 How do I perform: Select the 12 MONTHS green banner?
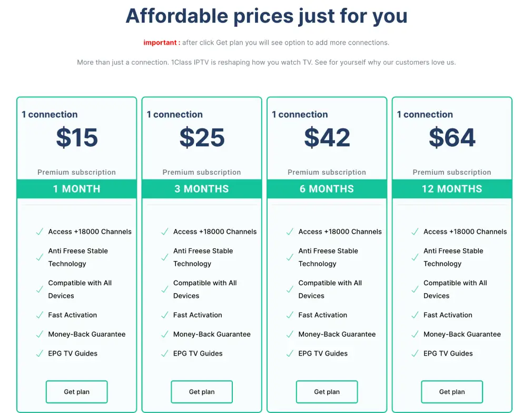pyautogui.click(x=452, y=189)
